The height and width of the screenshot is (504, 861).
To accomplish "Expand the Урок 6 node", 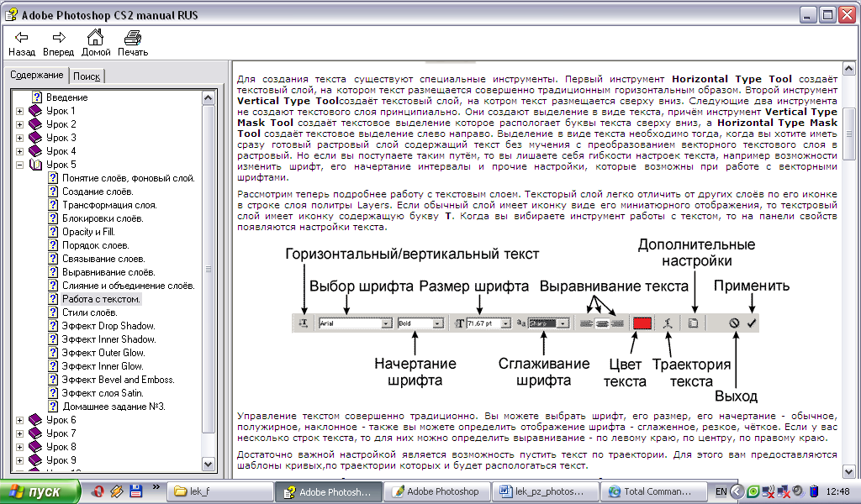I will (20, 420).
